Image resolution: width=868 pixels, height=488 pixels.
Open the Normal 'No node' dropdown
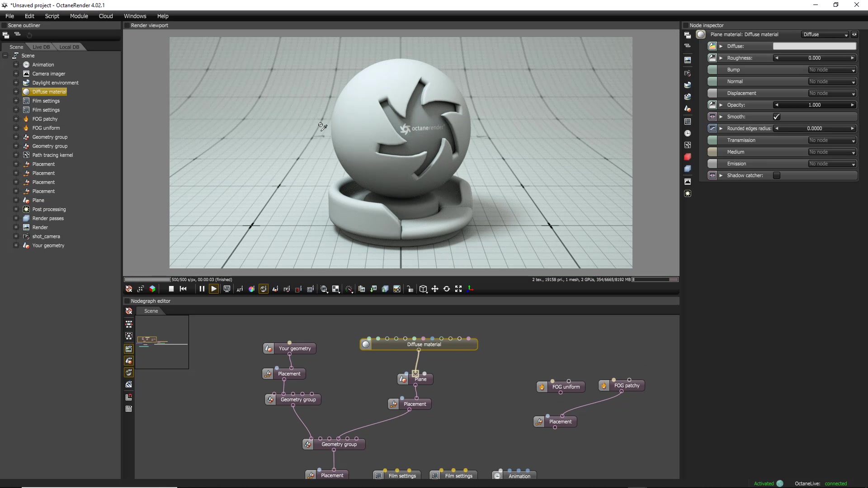(832, 81)
